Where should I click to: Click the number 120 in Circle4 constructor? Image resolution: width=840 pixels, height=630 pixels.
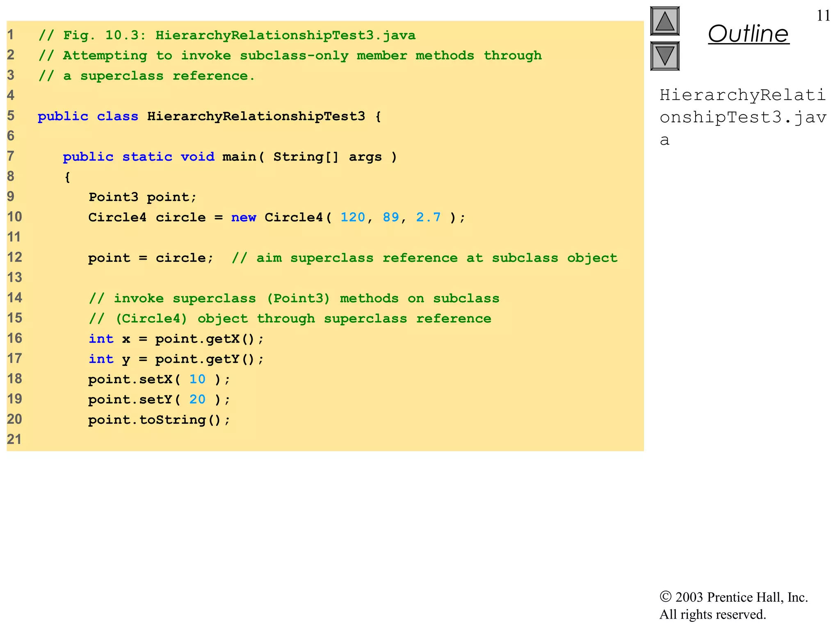353,217
